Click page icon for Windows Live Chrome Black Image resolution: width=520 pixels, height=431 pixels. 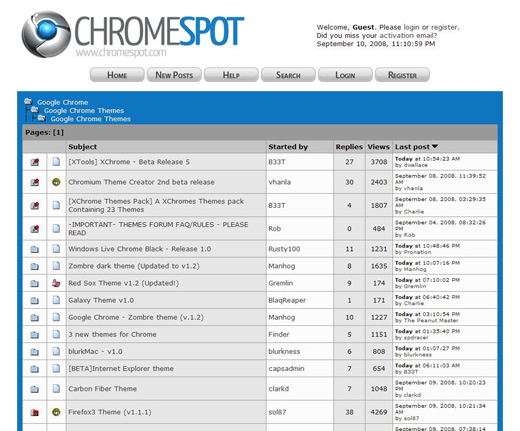coord(56,249)
